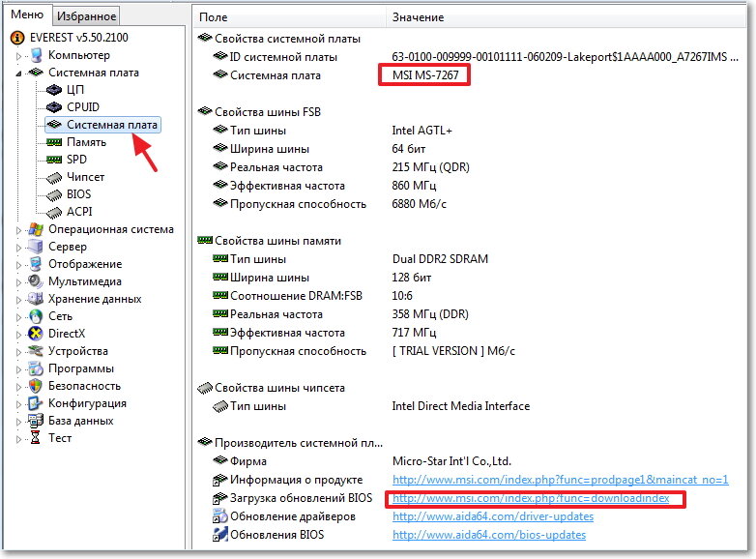This screenshot has width=756, height=559.
Task: Expand the Операционная система node
Action: [x=18, y=230]
